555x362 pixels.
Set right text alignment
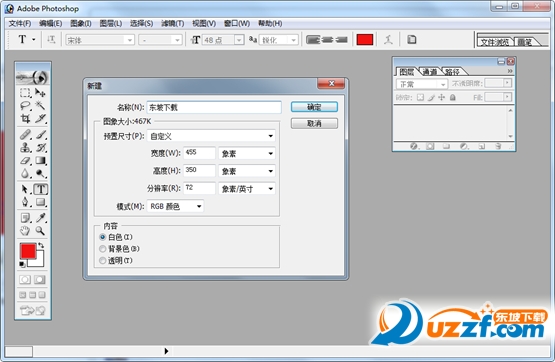[x=342, y=40]
